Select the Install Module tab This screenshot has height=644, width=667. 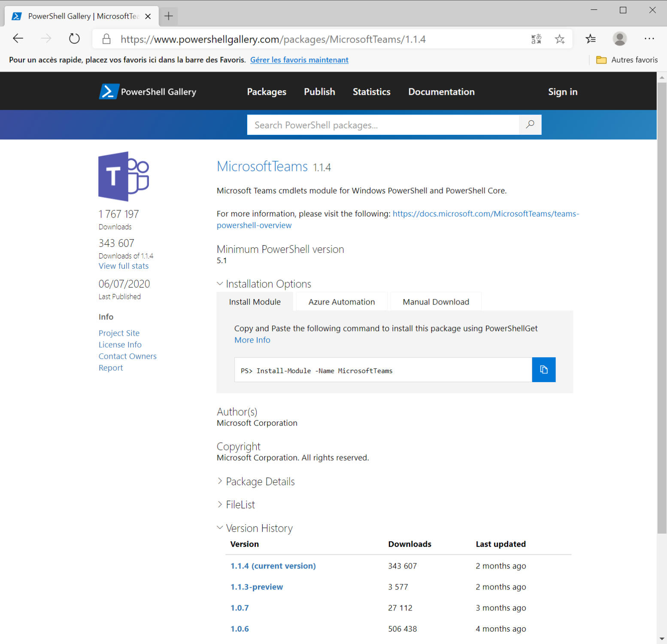click(x=255, y=302)
